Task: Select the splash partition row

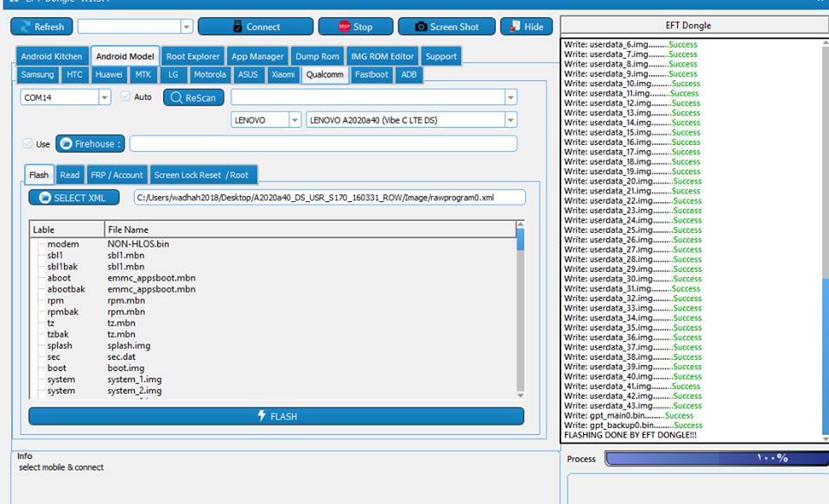Action: click(273, 345)
